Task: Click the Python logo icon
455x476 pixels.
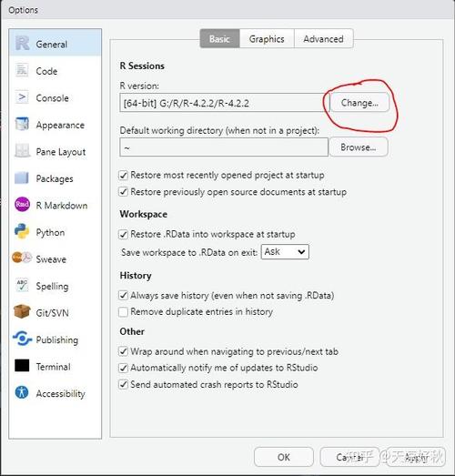Action: 22,231
